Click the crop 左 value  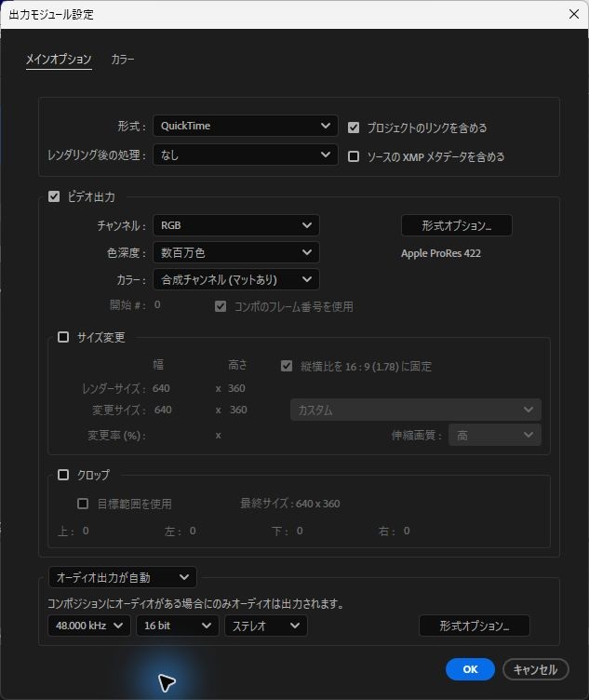coord(193,531)
